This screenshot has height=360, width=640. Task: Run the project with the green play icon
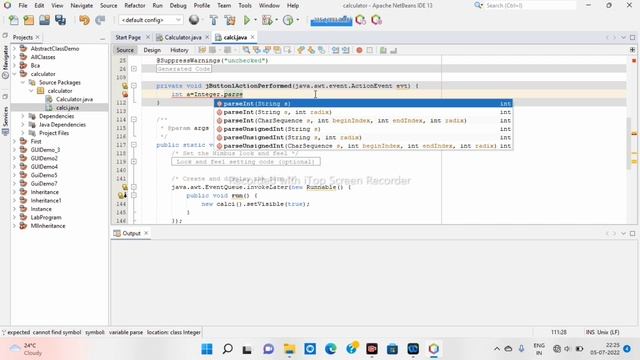pyautogui.click(x=247, y=20)
